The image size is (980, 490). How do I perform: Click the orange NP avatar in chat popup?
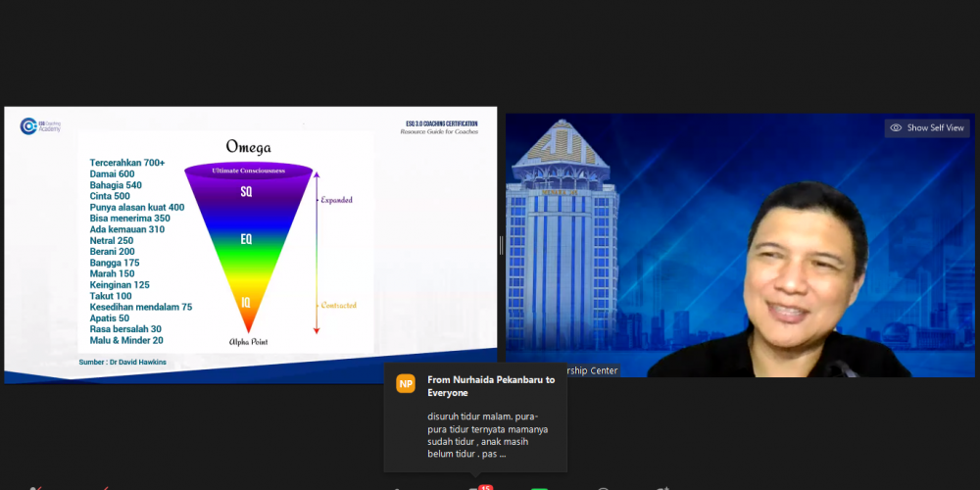406,384
